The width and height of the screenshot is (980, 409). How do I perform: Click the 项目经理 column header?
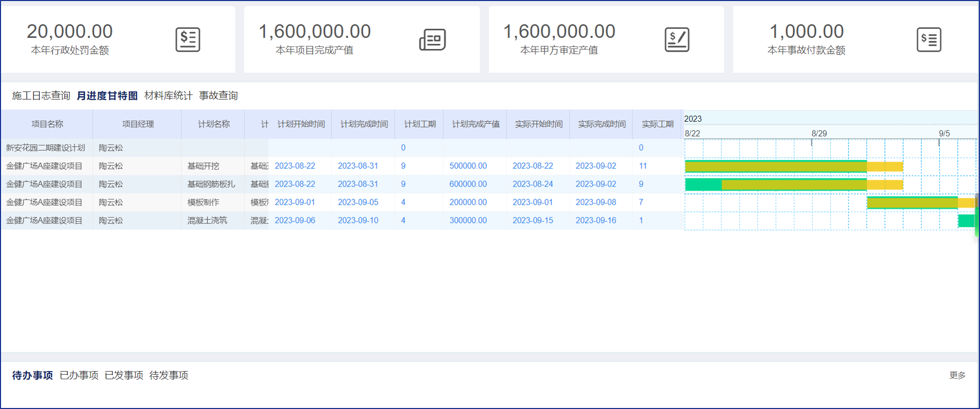138,124
